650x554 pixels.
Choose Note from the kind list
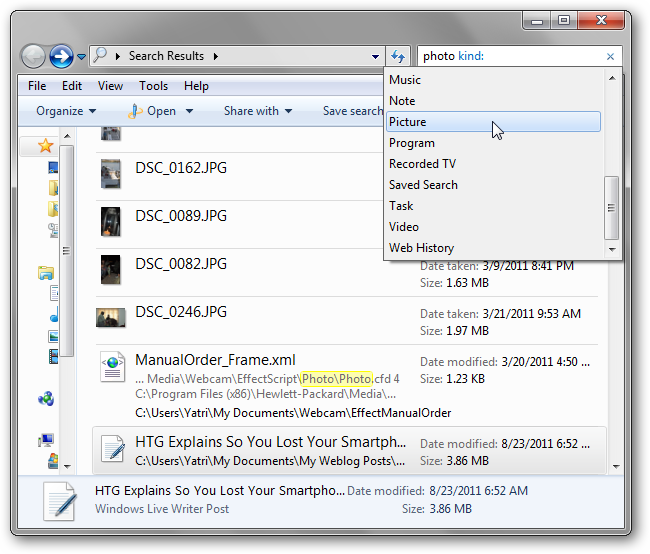(493, 101)
